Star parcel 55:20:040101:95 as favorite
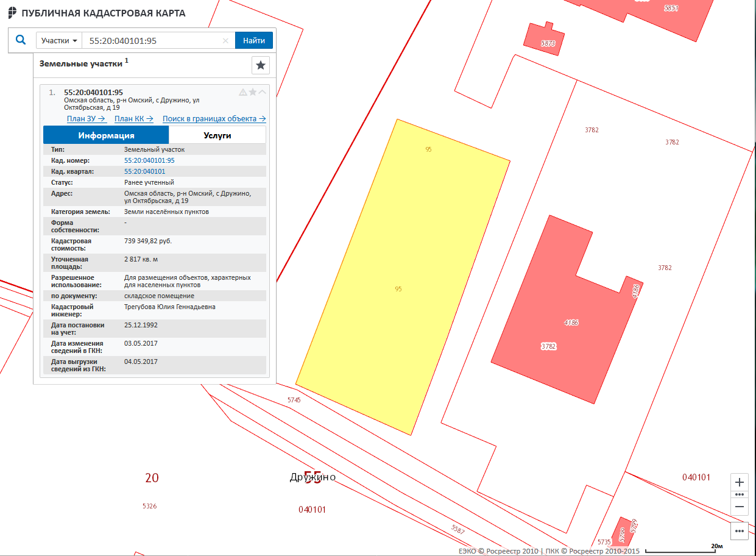This screenshot has height=556, width=756. (x=253, y=92)
